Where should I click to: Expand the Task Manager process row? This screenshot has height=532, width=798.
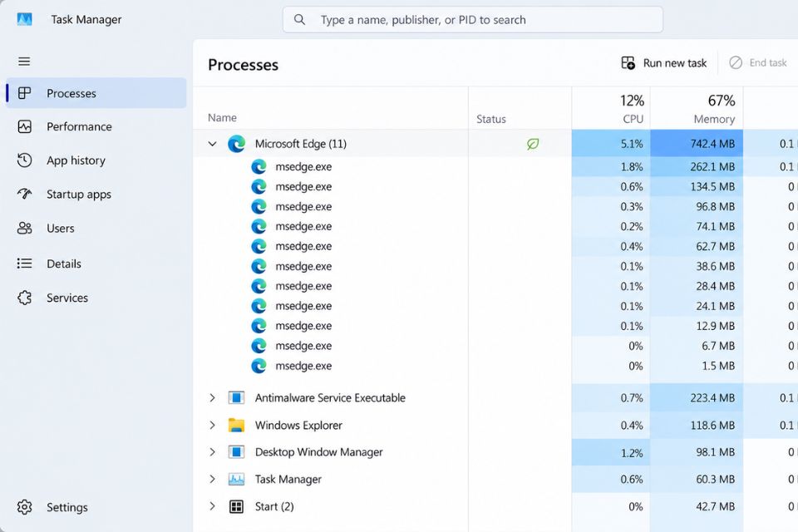point(212,479)
